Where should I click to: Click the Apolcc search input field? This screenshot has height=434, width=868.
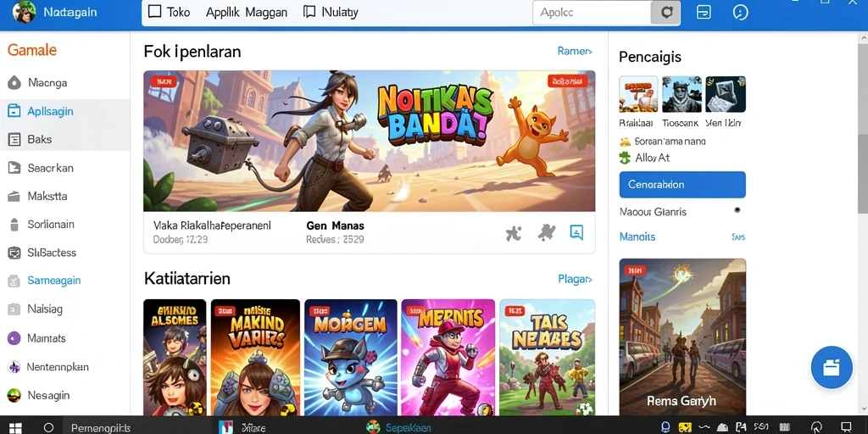point(591,12)
